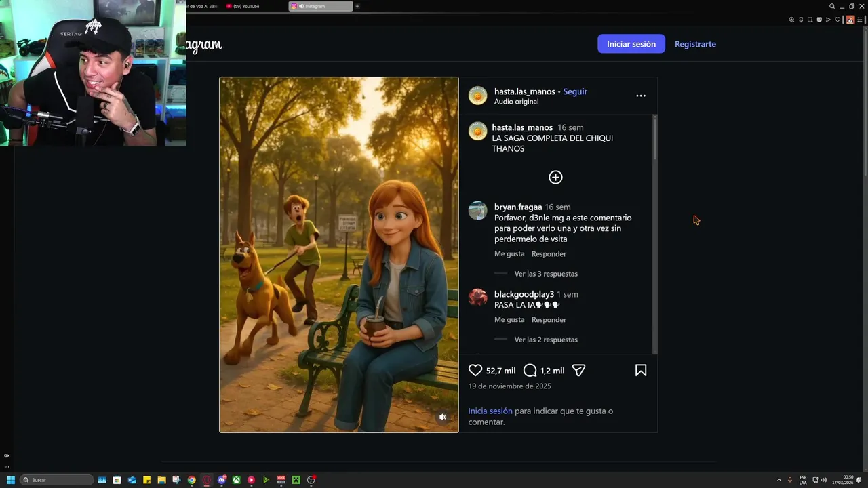The width and height of the screenshot is (868, 488).
Task: Open File Explorer from the taskbar
Action: (x=162, y=480)
